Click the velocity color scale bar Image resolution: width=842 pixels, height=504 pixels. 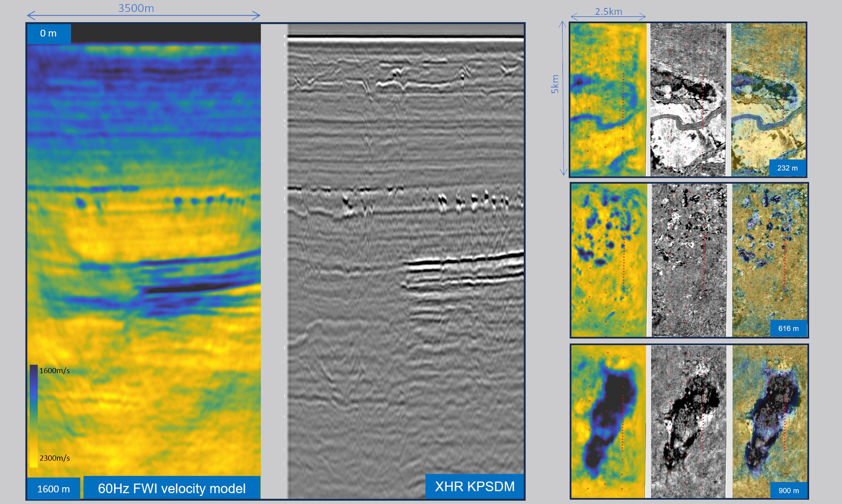coord(33,416)
